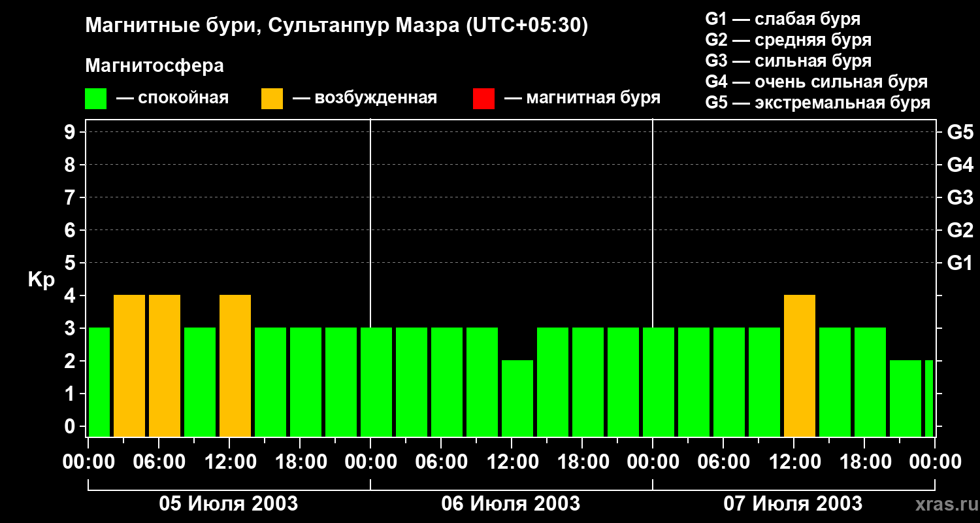This screenshot has height=523, width=980.
Task: Click the short Kp 2 bar on 06 Июля
Action: (x=517, y=398)
